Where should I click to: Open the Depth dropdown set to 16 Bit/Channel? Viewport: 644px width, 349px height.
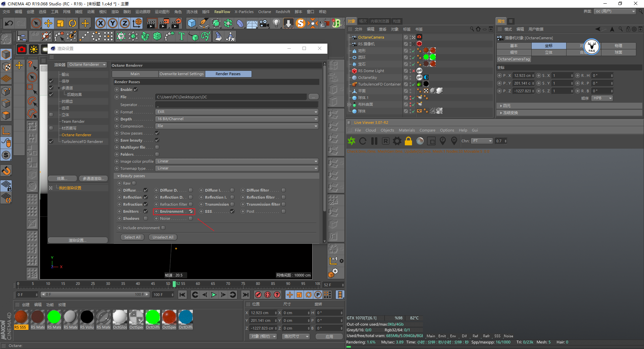(237, 119)
